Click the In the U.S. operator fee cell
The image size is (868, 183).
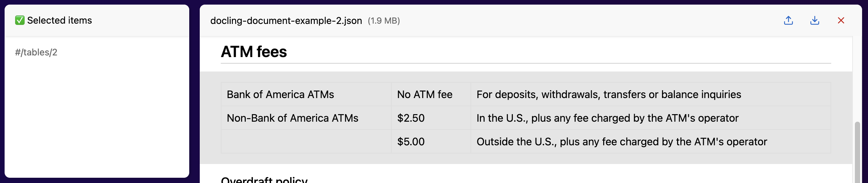(651, 118)
